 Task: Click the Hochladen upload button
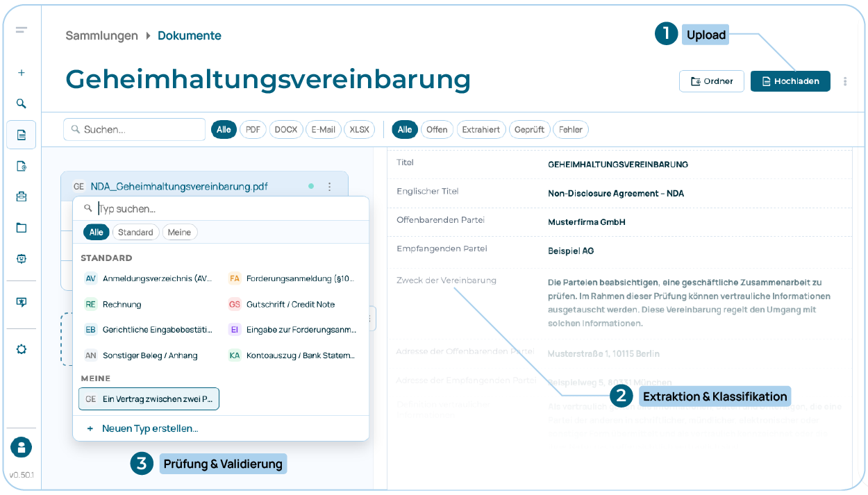[790, 81]
